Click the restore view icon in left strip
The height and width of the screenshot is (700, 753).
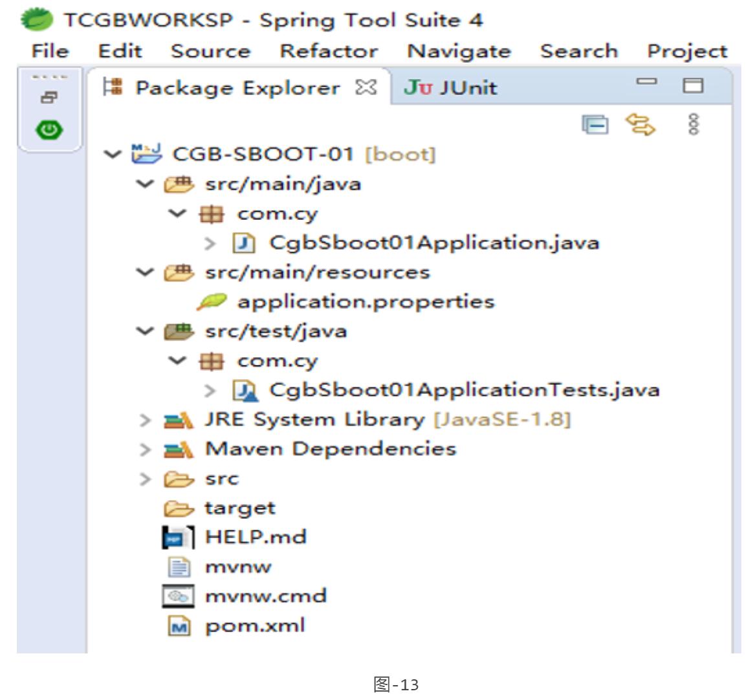(49, 98)
